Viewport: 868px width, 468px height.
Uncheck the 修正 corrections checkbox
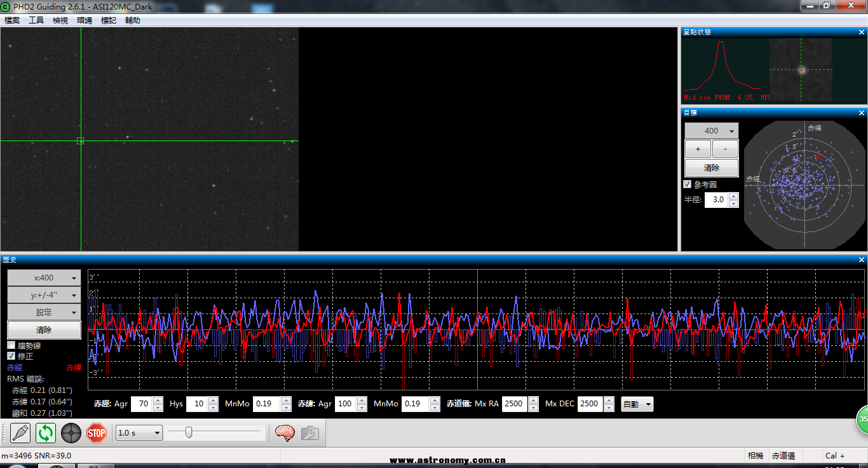11,356
